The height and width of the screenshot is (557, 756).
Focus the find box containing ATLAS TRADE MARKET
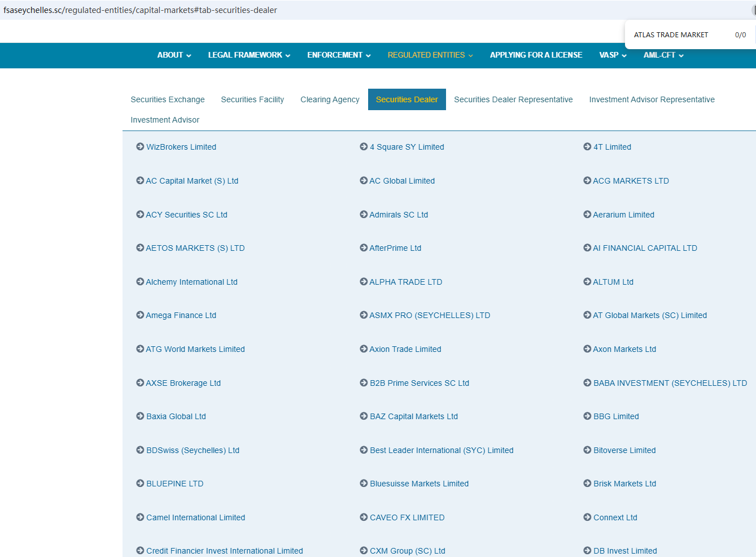click(x=671, y=35)
